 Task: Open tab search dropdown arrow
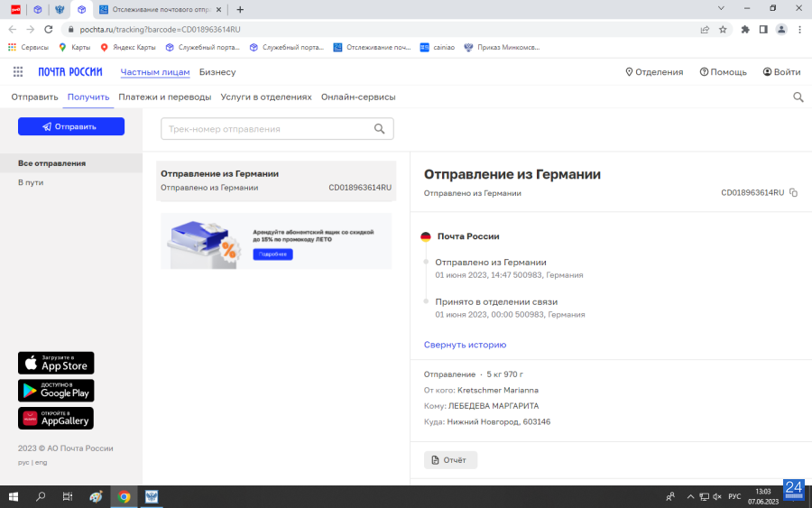coord(721,8)
